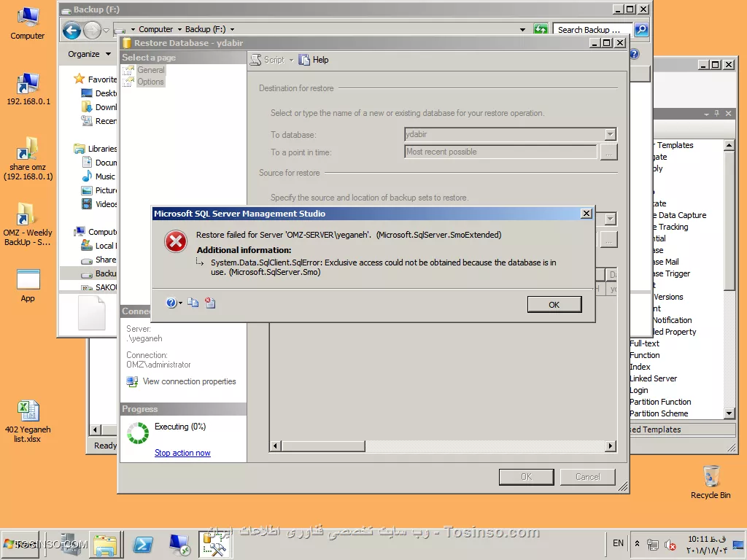Screen dimensions: 747x560
Task: Click the point in time browse button
Action: 608,152
